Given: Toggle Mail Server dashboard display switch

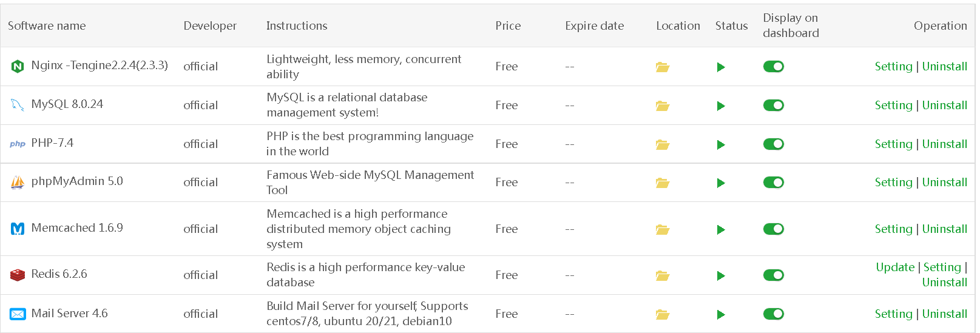Looking at the screenshot, I should click(773, 314).
